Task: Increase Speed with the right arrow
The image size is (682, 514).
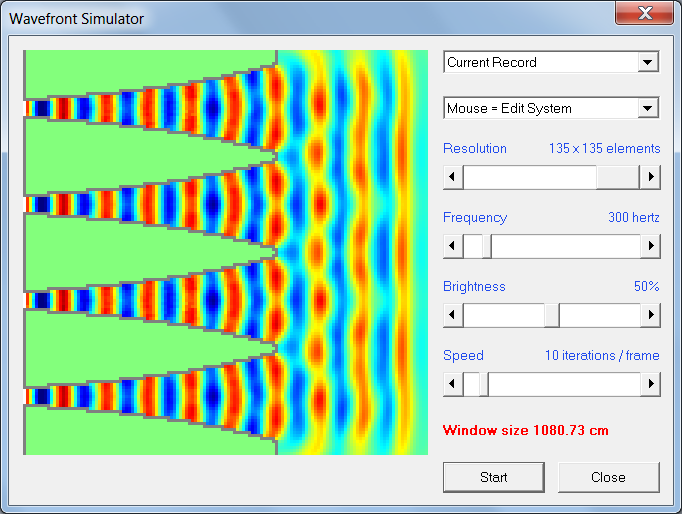Action: click(x=650, y=384)
